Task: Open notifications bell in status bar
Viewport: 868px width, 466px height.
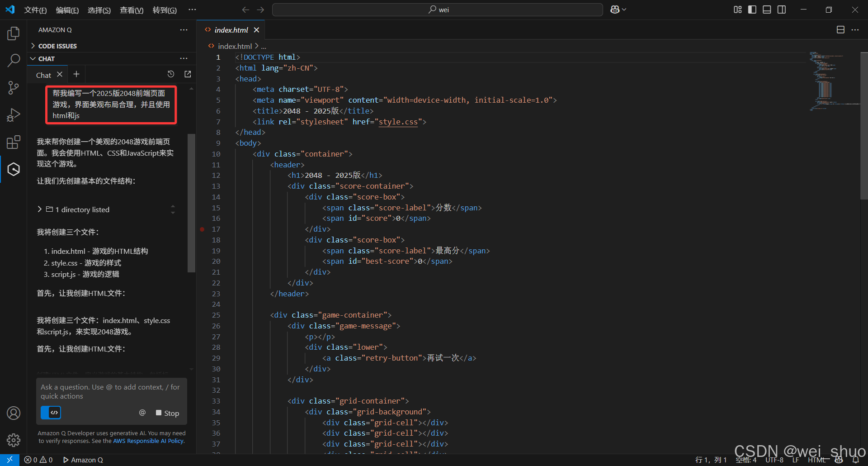Action: (855, 460)
